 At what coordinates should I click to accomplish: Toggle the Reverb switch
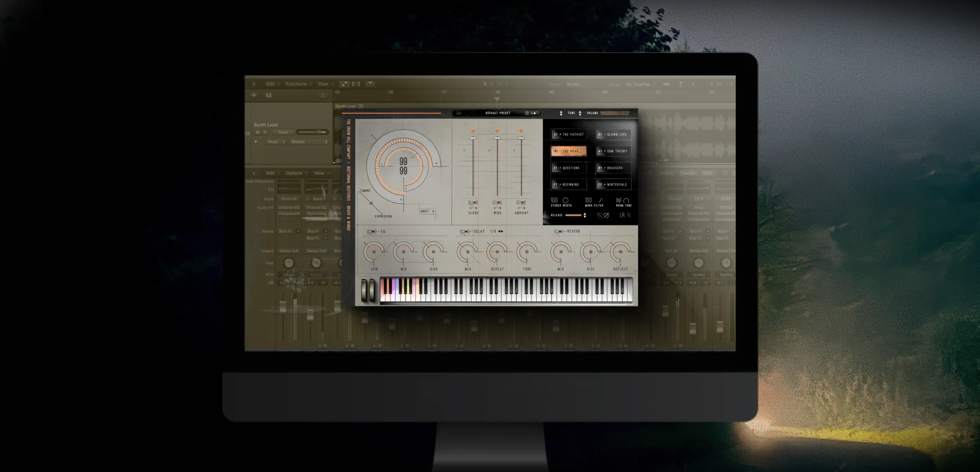click(x=559, y=231)
